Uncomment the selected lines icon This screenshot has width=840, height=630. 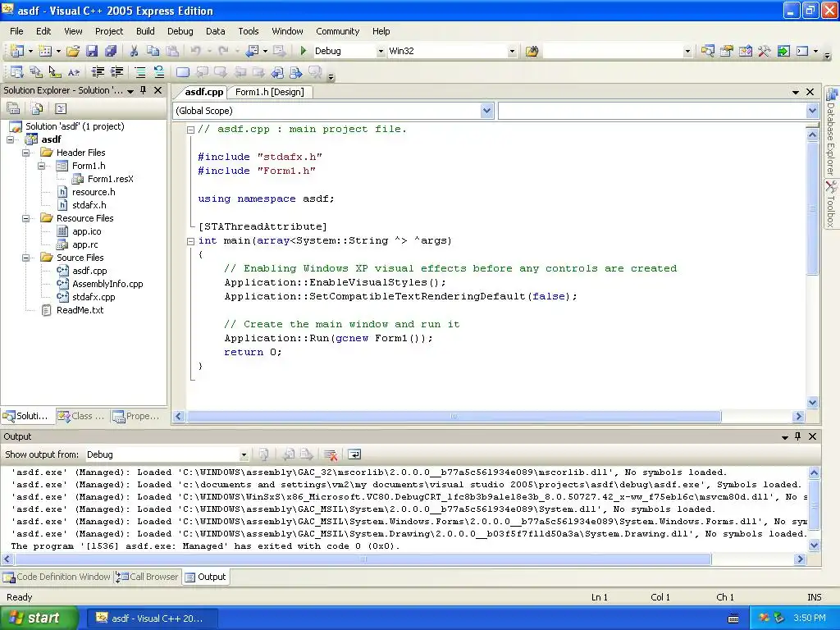click(158, 72)
